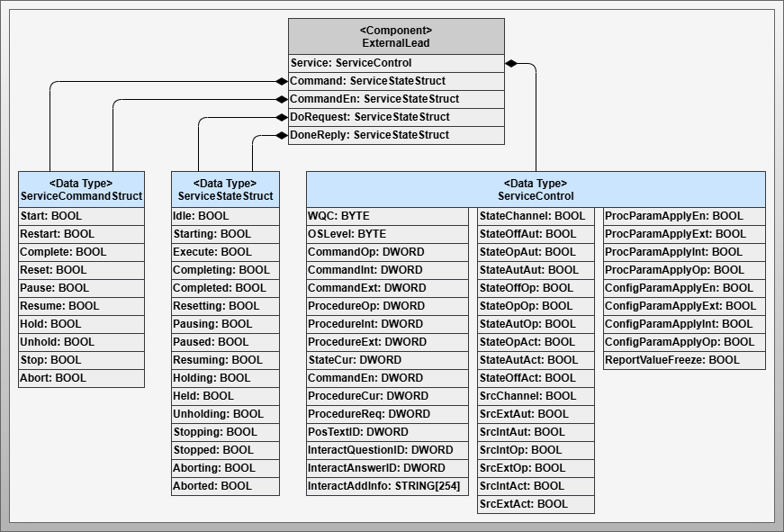Select the Start: BOOL field
The width and height of the screenshot is (784, 532).
click(81, 216)
